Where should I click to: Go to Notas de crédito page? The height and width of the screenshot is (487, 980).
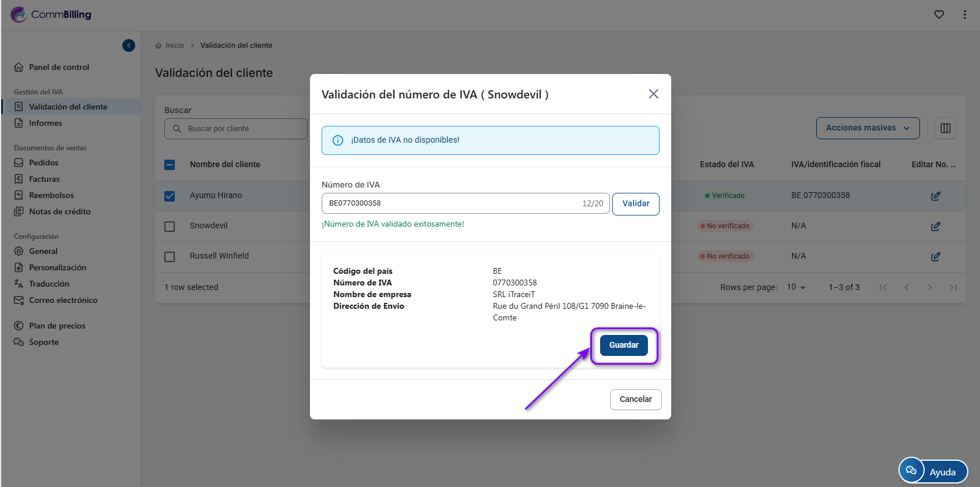pyautogui.click(x=59, y=211)
